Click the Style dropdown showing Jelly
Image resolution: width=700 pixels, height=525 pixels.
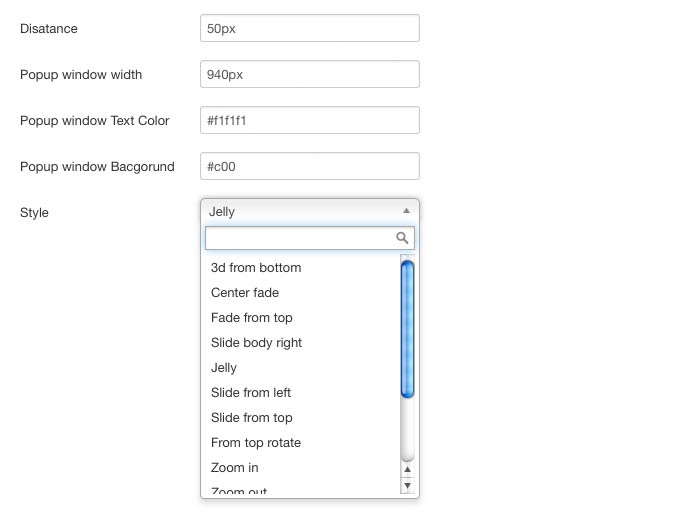click(x=300, y=211)
